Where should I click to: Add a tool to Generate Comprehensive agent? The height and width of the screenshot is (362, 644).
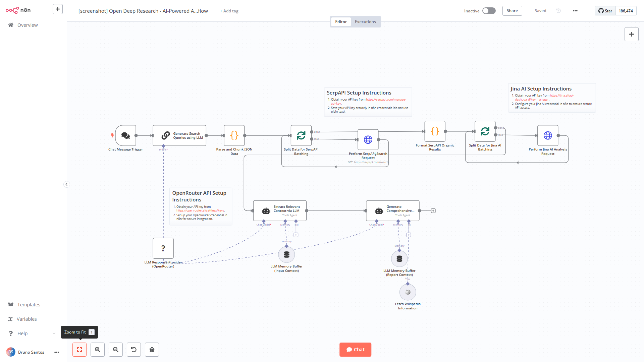point(409,235)
